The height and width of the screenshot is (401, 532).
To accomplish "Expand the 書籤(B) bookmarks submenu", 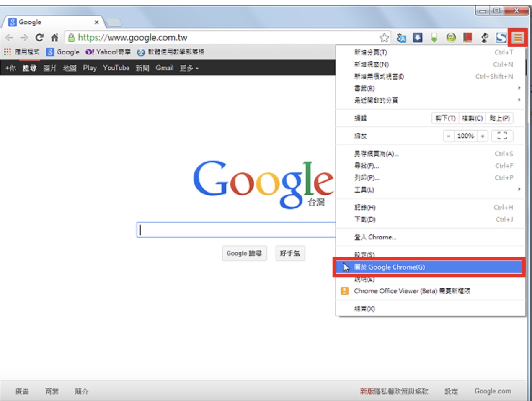I will (x=431, y=88).
